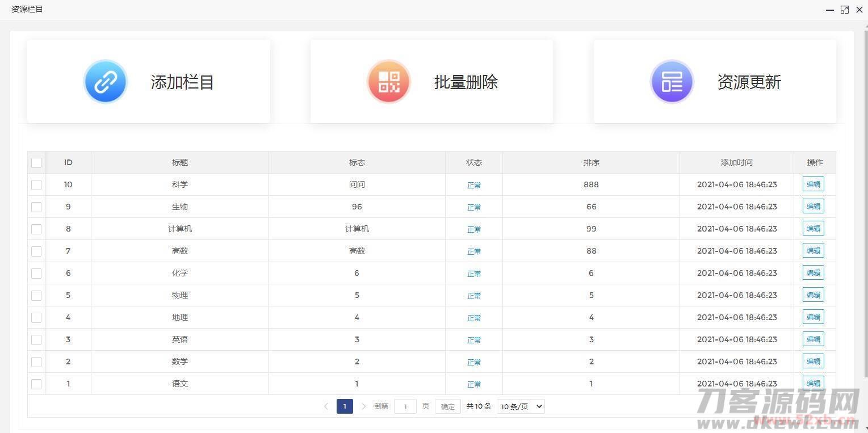Minimize the 资源栏目 window

(x=830, y=10)
